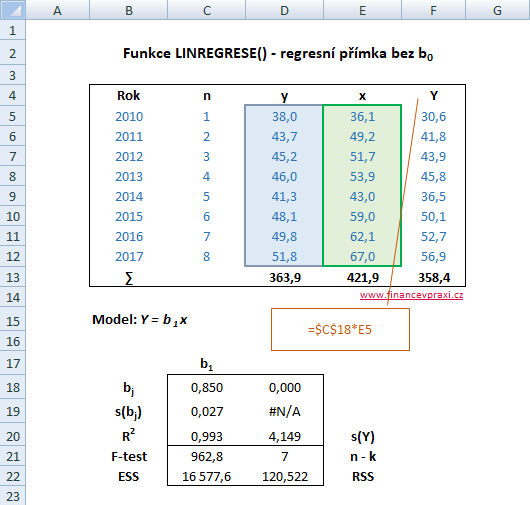Select column A header
The image size is (530, 505).
tap(57, 10)
